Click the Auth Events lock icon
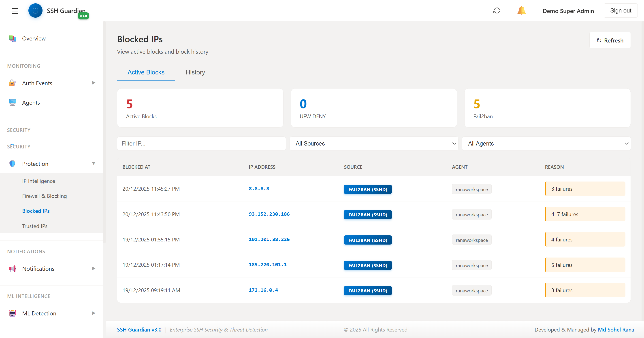644x338 pixels. 12,83
